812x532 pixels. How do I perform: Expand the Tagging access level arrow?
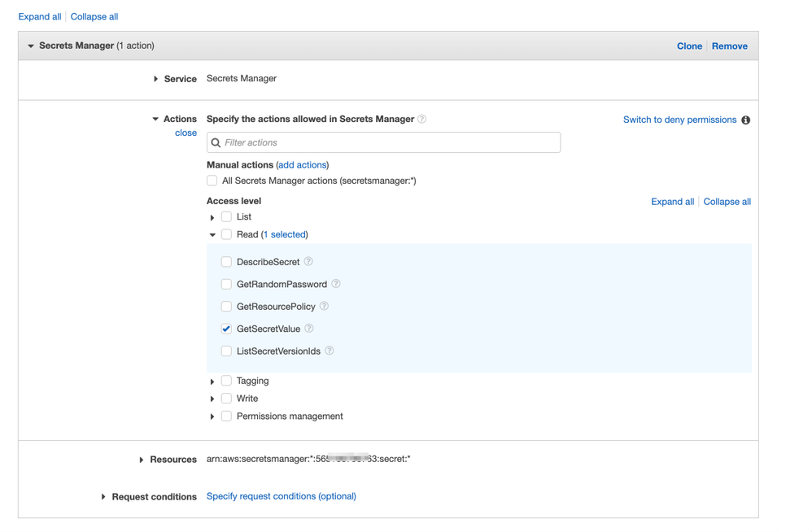click(x=212, y=382)
